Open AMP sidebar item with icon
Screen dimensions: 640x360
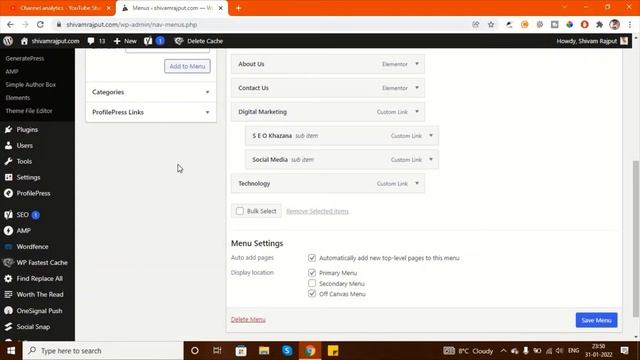point(23,231)
